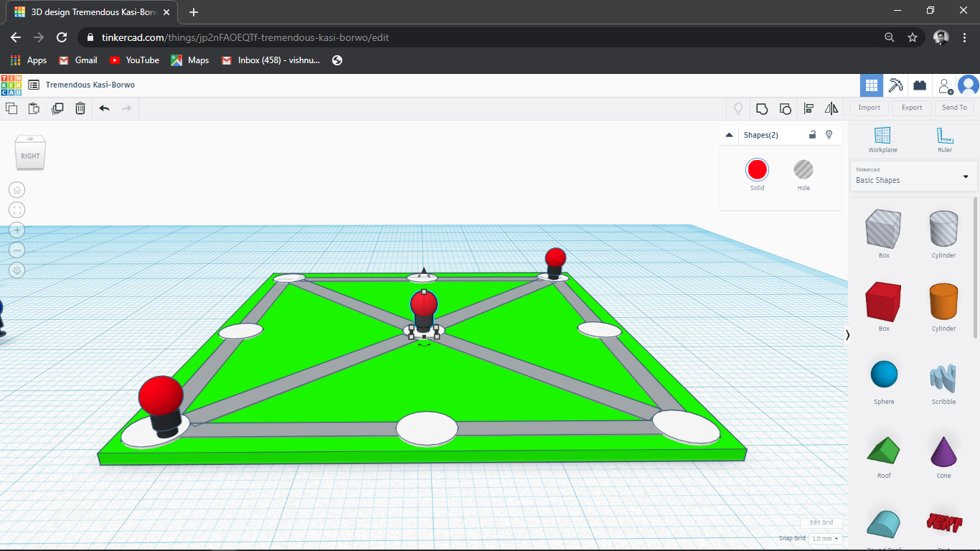Group the selected shapes

[x=762, y=108]
